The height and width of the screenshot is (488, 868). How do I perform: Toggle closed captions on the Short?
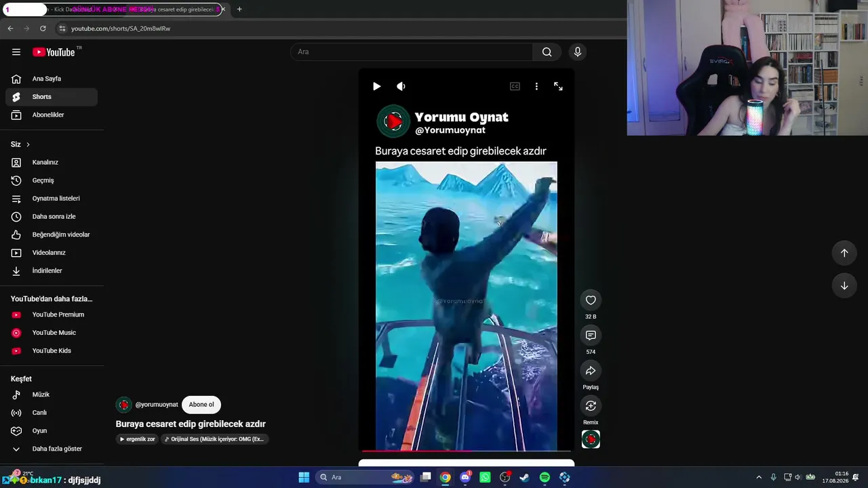(515, 86)
